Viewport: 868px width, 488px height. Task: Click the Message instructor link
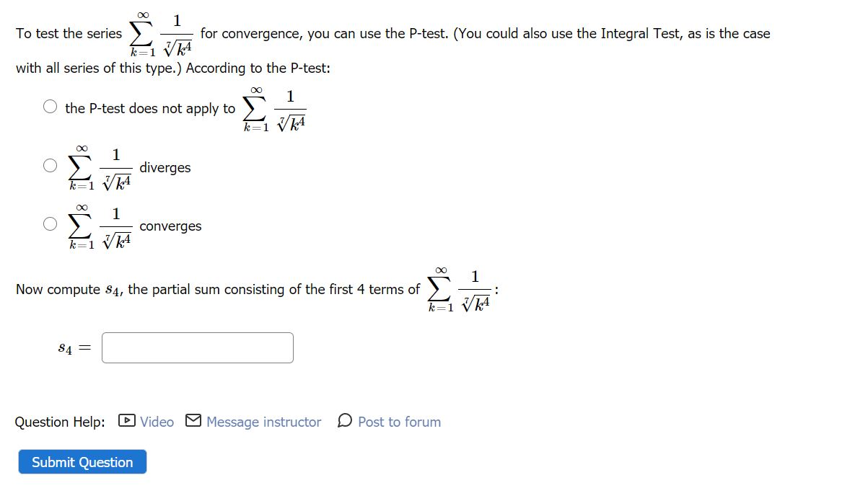(x=263, y=422)
